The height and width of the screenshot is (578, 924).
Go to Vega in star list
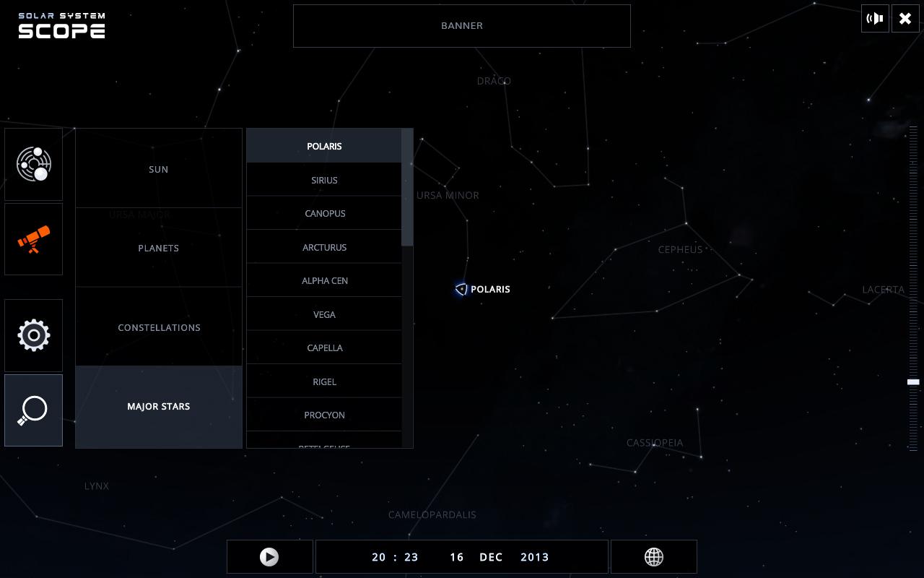[x=324, y=314]
